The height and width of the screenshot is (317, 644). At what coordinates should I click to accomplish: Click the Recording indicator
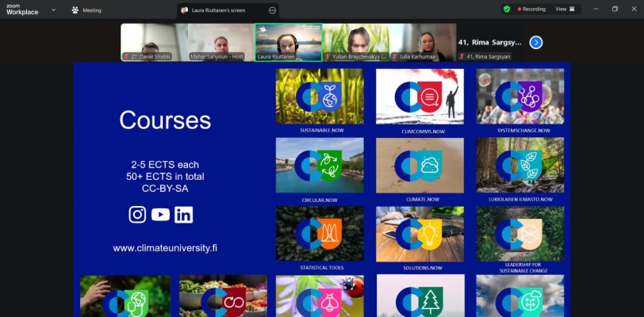coord(531,9)
